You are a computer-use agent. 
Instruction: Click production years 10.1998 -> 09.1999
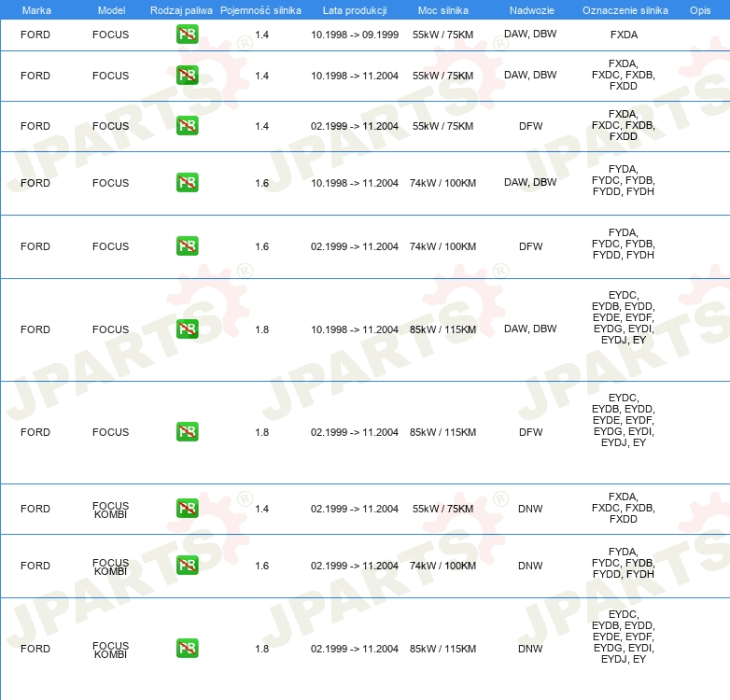355,35
